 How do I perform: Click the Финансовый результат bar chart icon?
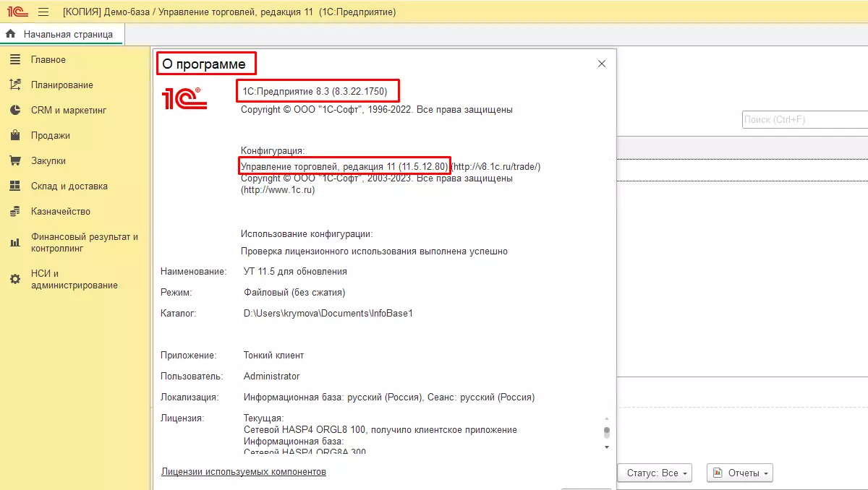[15, 243]
